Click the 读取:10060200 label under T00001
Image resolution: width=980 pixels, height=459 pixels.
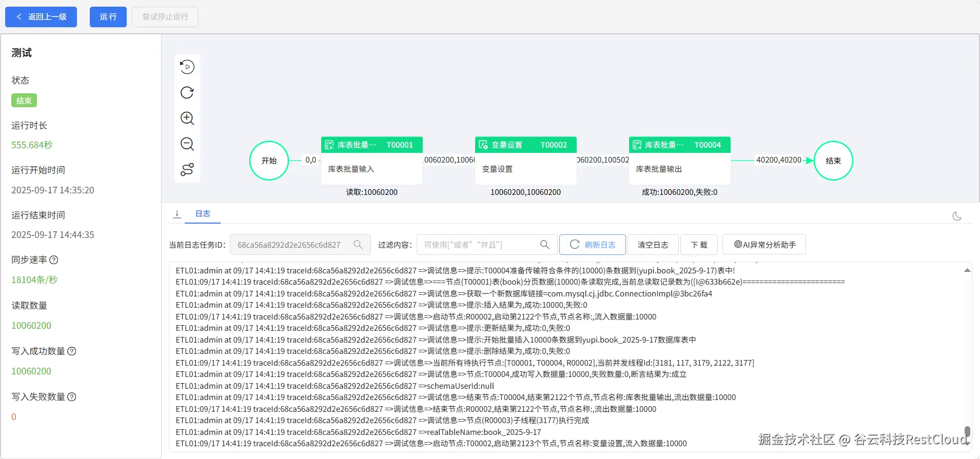click(372, 192)
